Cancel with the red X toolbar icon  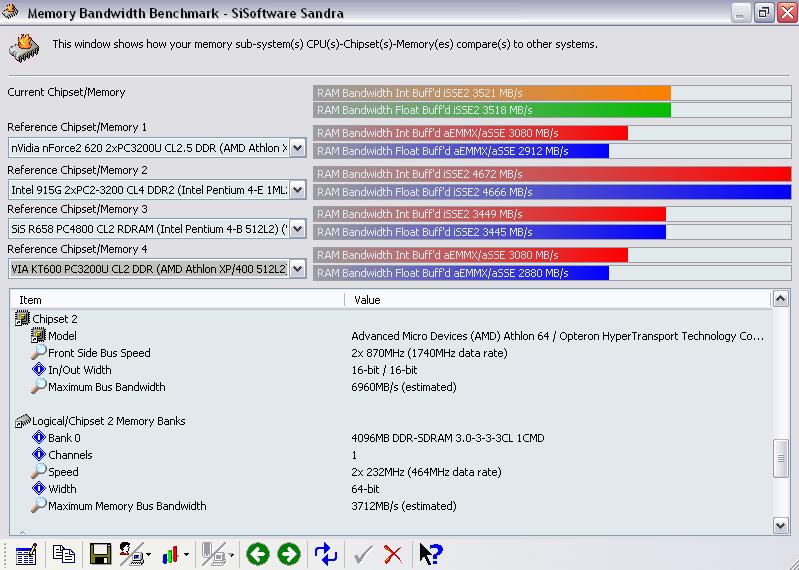point(393,554)
